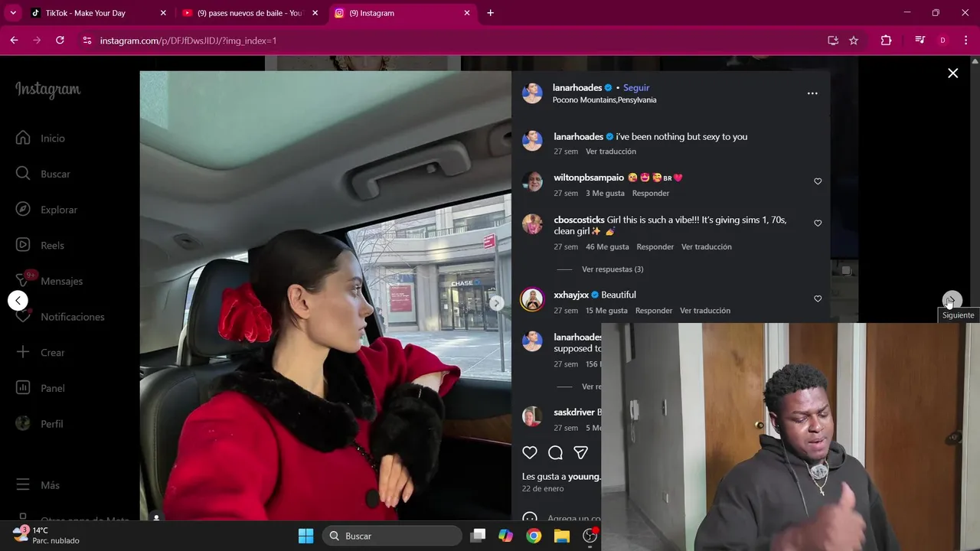Viewport: 980px width, 551px height.
Task: Click the taskbar Buscar search box
Action: 392,536
